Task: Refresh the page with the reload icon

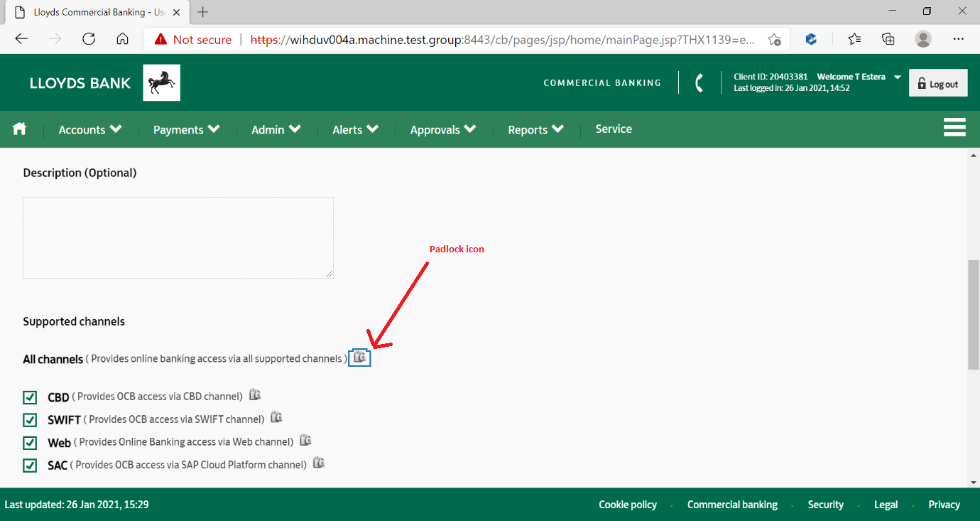Action: (x=89, y=39)
